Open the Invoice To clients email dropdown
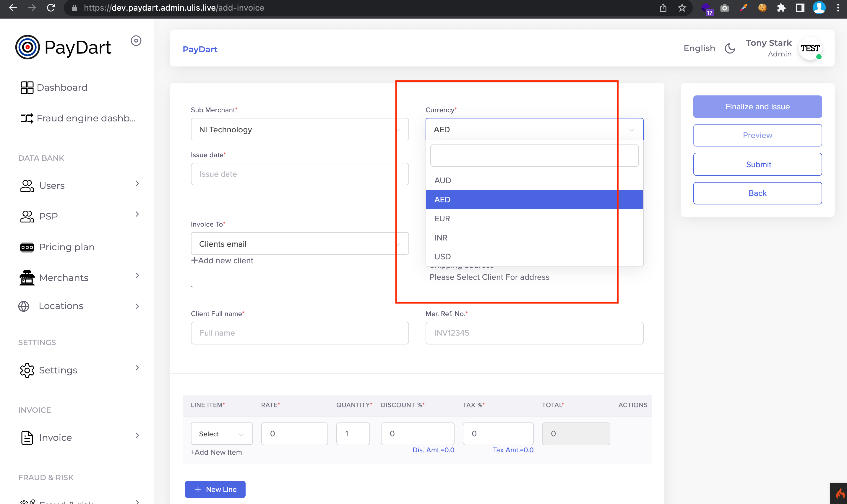The image size is (847, 504). (x=300, y=243)
